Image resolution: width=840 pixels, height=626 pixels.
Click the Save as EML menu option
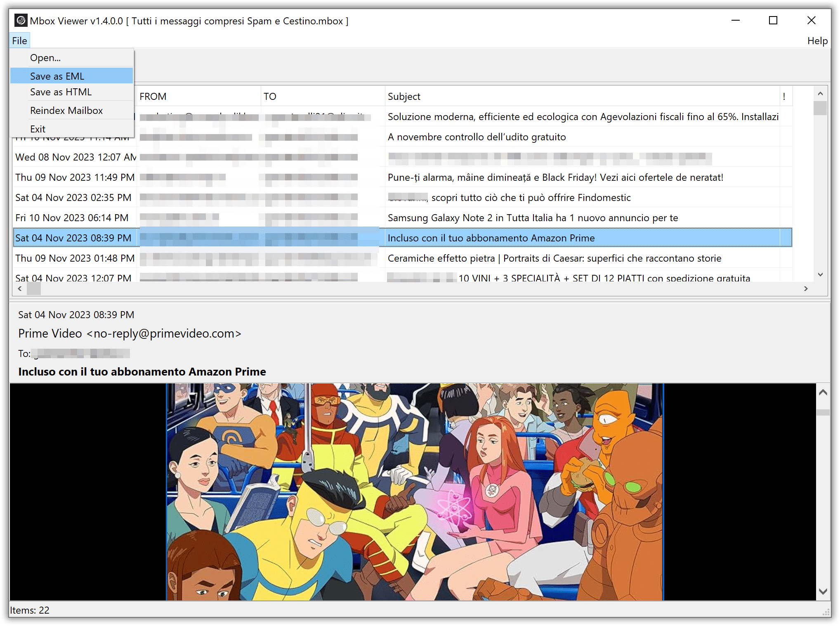57,75
